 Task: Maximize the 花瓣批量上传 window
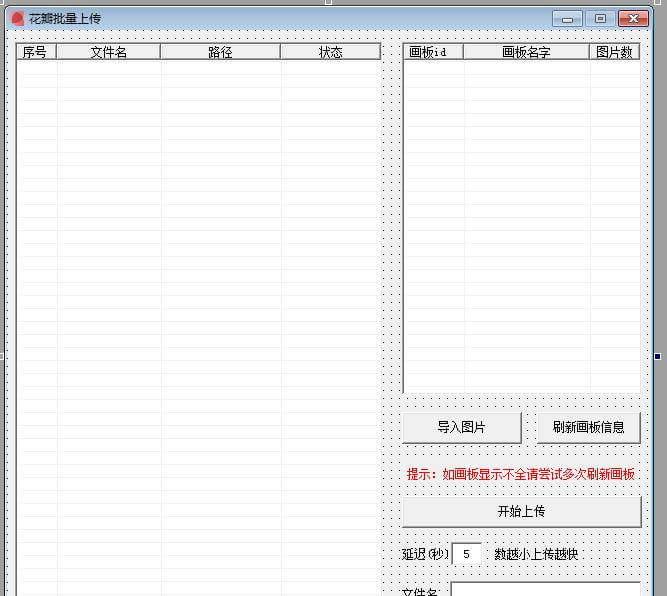599,18
